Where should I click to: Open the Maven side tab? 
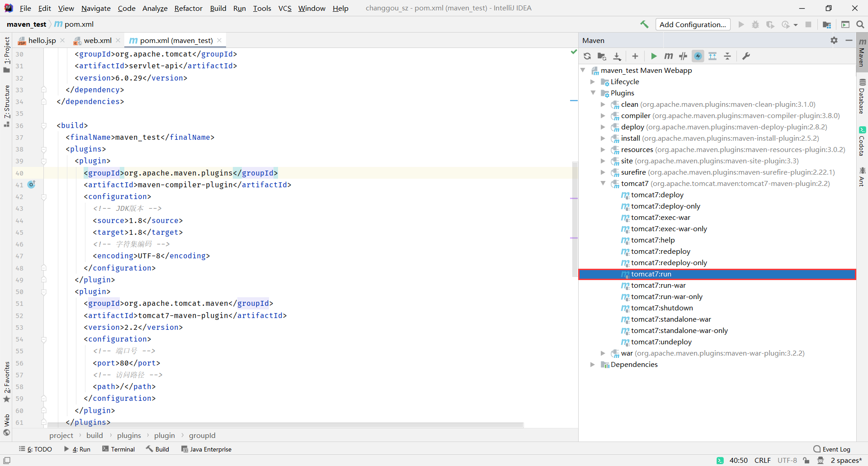[862, 52]
